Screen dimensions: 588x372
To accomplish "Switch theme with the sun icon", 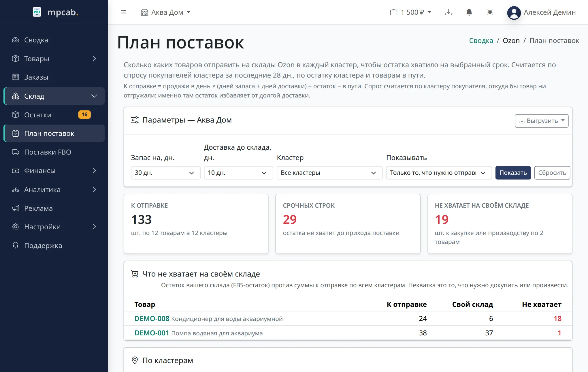I will pyautogui.click(x=490, y=12).
